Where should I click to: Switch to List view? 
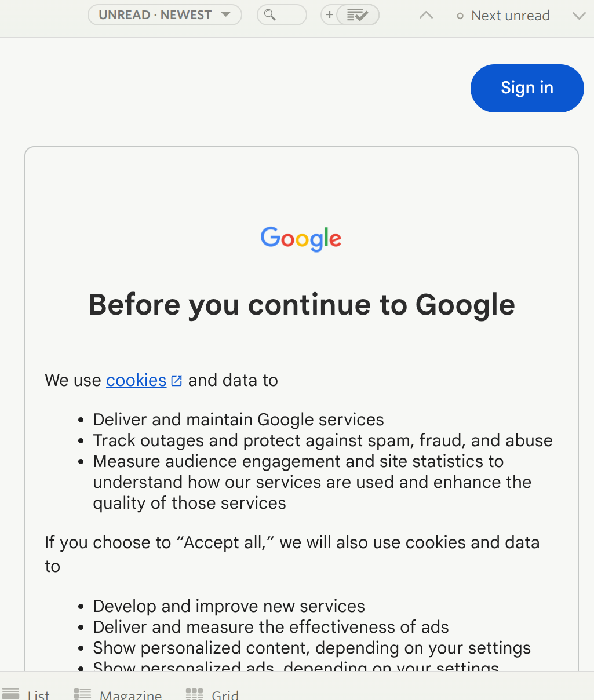[38, 694]
